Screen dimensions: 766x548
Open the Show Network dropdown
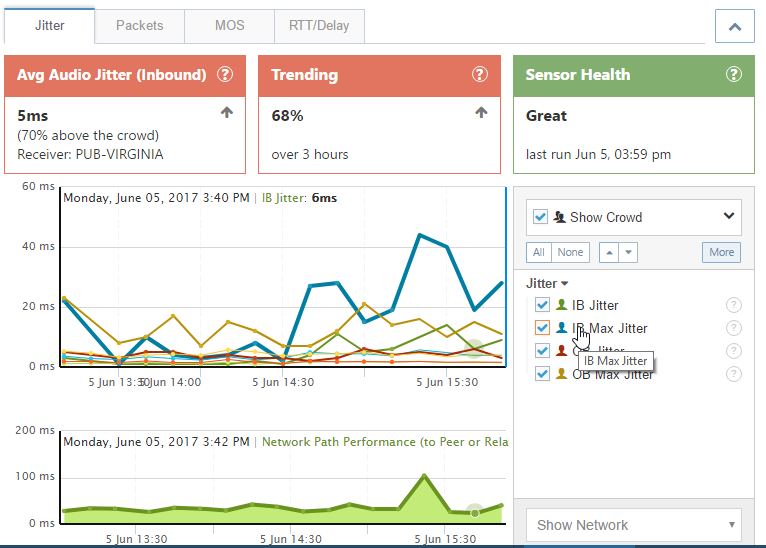[x=633, y=525]
